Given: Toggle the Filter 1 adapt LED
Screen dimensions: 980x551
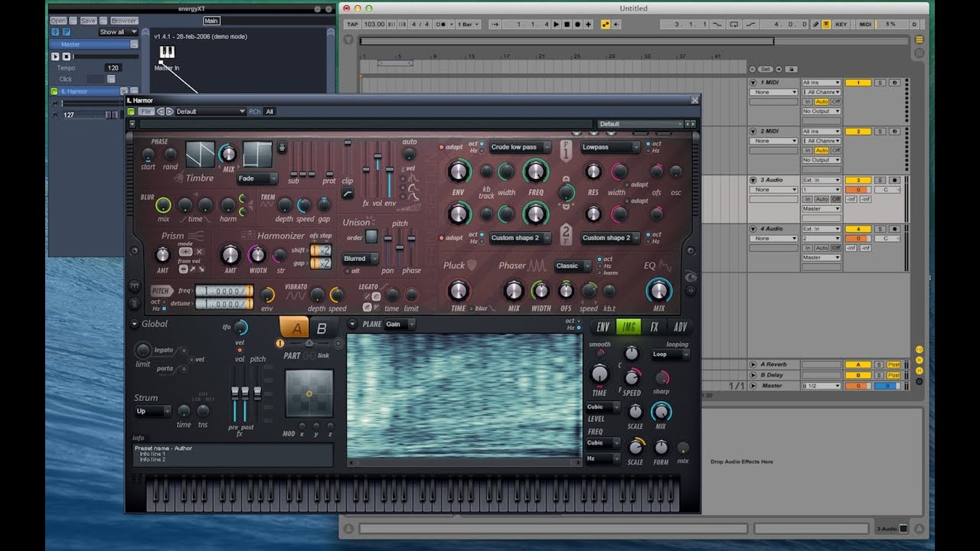Looking at the screenshot, I should (442, 147).
